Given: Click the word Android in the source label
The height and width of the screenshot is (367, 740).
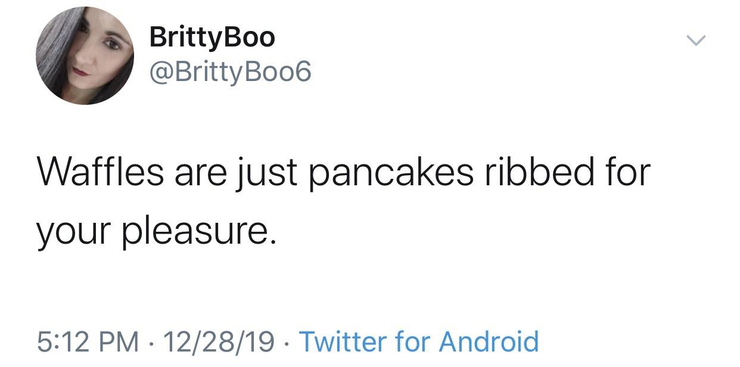Looking at the screenshot, I should [488, 341].
